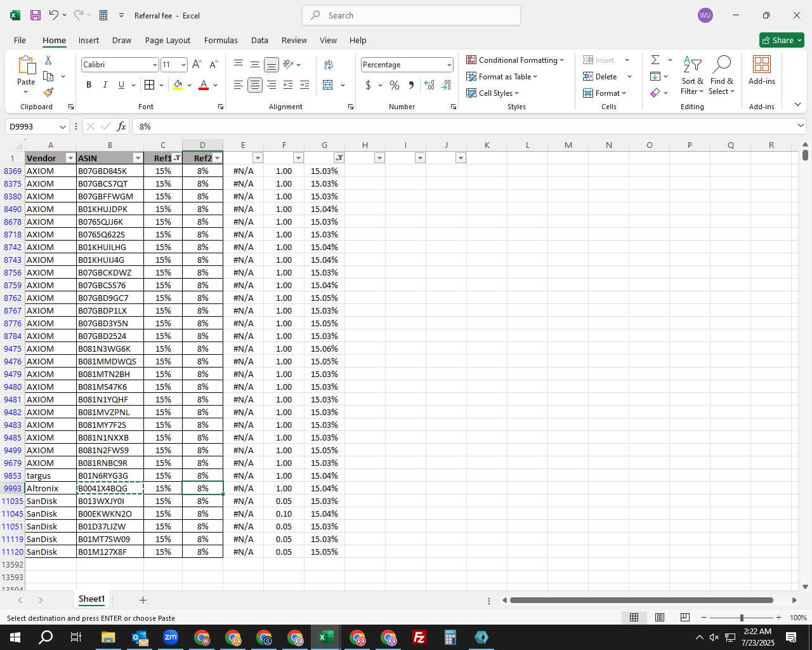The image size is (812, 650).
Task: Toggle Normal view in status bar
Action: click(x=634, y=618)
